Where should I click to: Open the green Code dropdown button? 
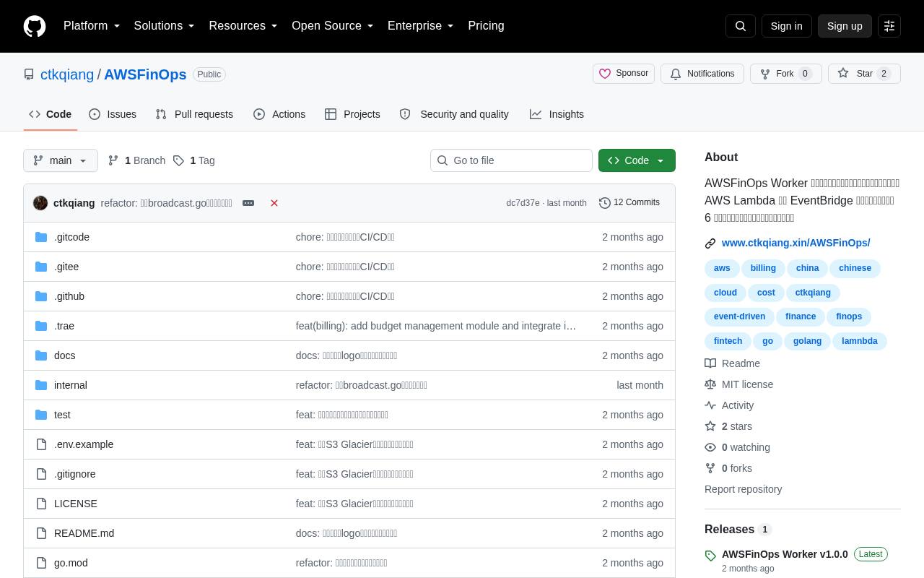pyautogui.click(x=637, y=160)
